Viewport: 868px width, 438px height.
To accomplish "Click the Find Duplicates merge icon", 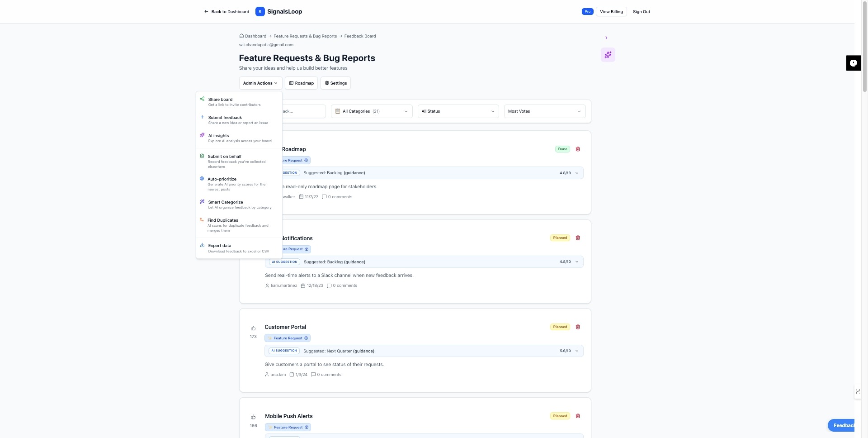I will 202,220.
